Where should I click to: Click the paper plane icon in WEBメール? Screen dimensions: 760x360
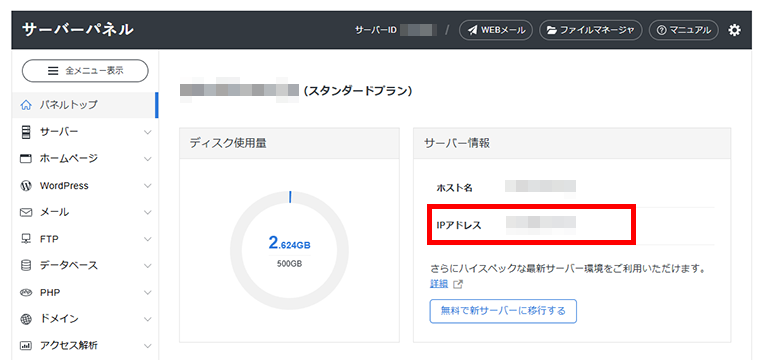472,30
